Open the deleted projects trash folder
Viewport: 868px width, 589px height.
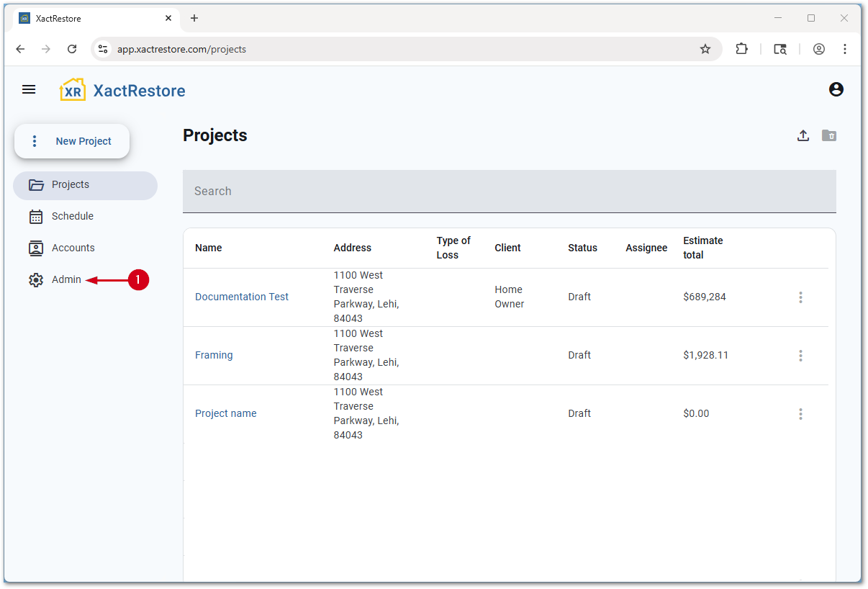point(829,135)
